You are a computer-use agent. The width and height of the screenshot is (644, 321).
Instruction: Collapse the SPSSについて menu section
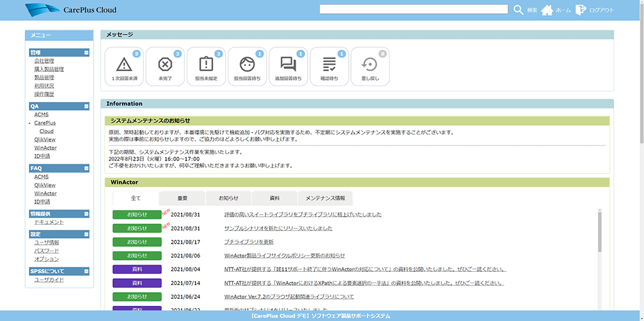pyautogui.click(x=86, y=271)
